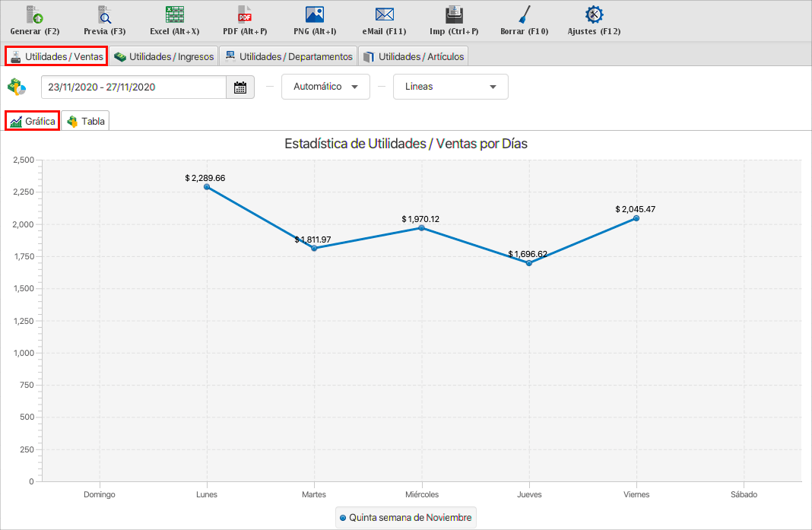The width and height of the screenshot is (812, 530).
Task: Clear the report with Borrar (F10)
Action: [524, 15]
